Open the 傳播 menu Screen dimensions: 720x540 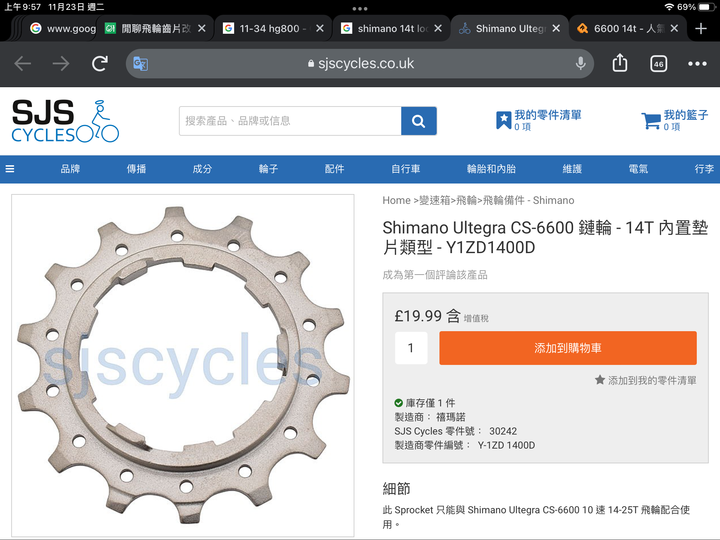136,169
